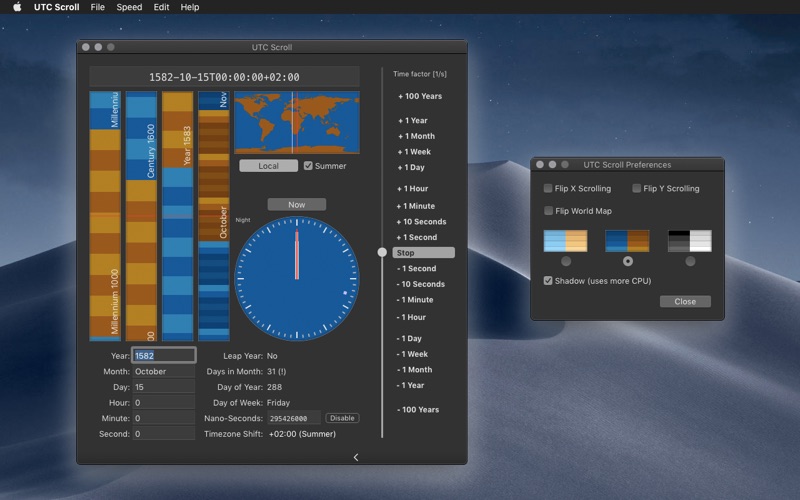Set time factor to - 100 Years
The image size is (800, 500).
pyautogui.click(x=418, y=409)
